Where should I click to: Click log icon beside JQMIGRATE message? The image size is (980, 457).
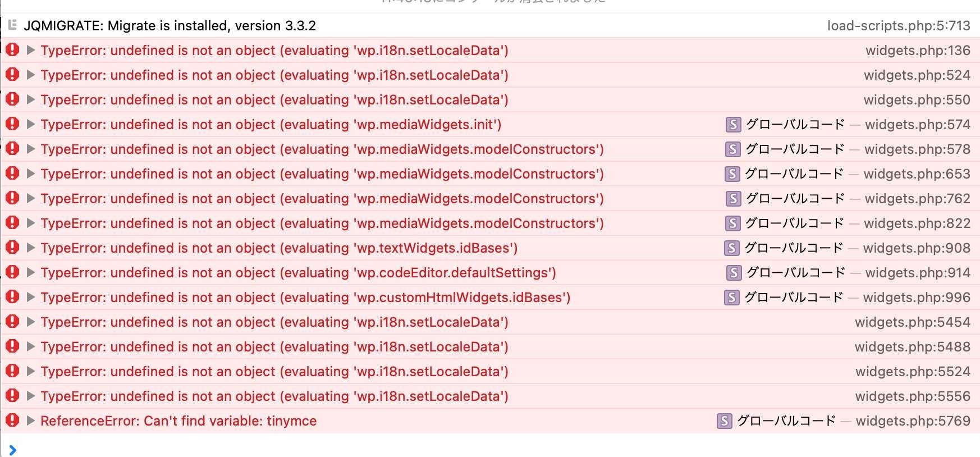pyautogui.click(x=12, y=25)
